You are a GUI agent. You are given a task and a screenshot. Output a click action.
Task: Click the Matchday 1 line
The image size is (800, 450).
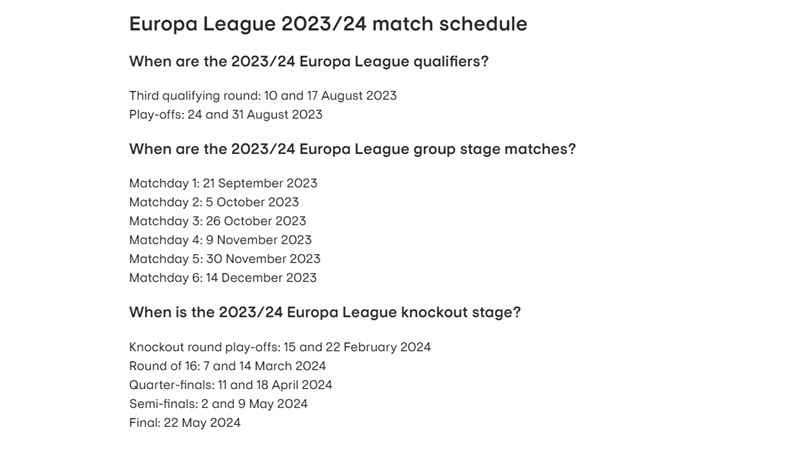223,184
